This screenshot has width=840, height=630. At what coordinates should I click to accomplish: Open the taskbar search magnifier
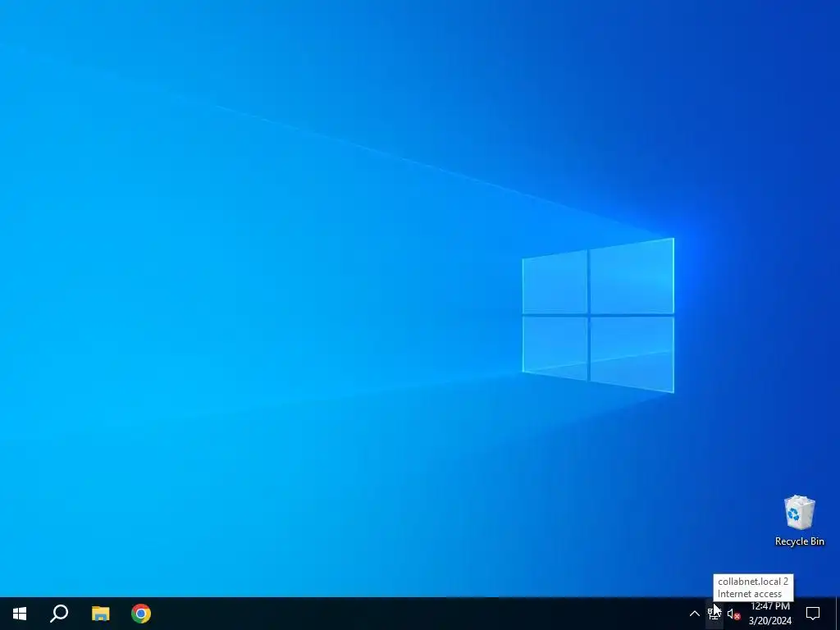[x=59, y=614]
